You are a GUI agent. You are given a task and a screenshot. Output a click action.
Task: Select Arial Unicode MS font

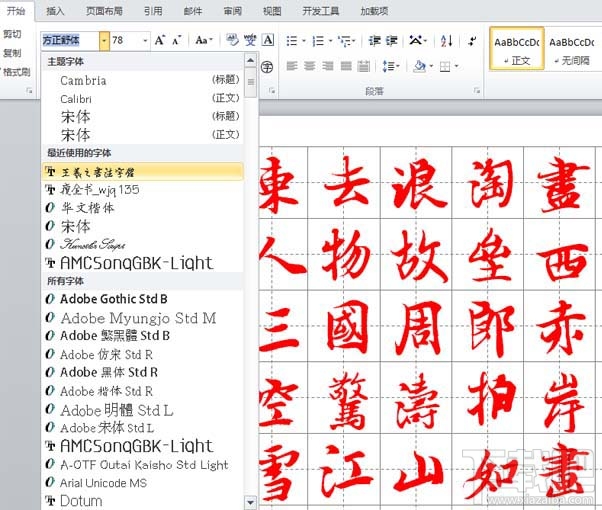(x=142, y=483)
